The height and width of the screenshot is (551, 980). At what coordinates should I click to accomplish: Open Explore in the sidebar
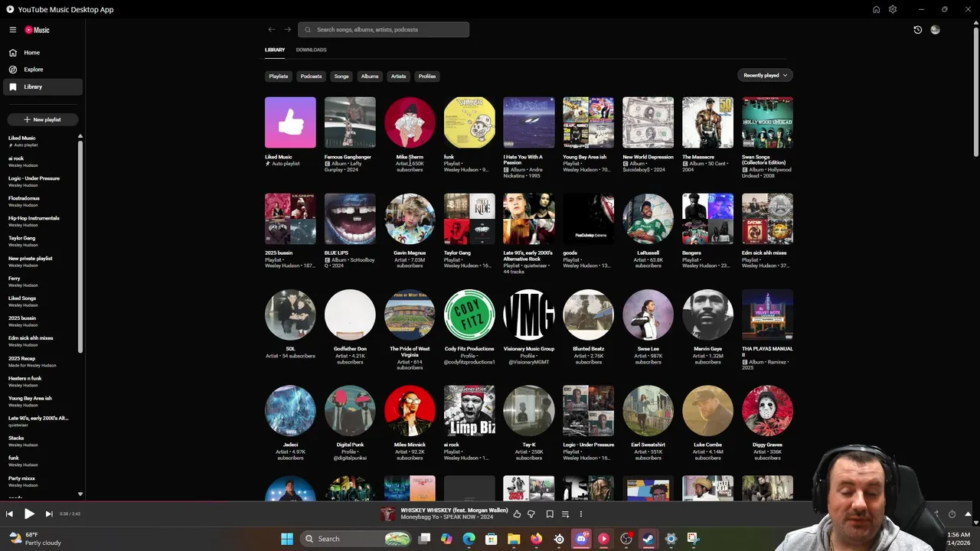click(x=43, y=70)
